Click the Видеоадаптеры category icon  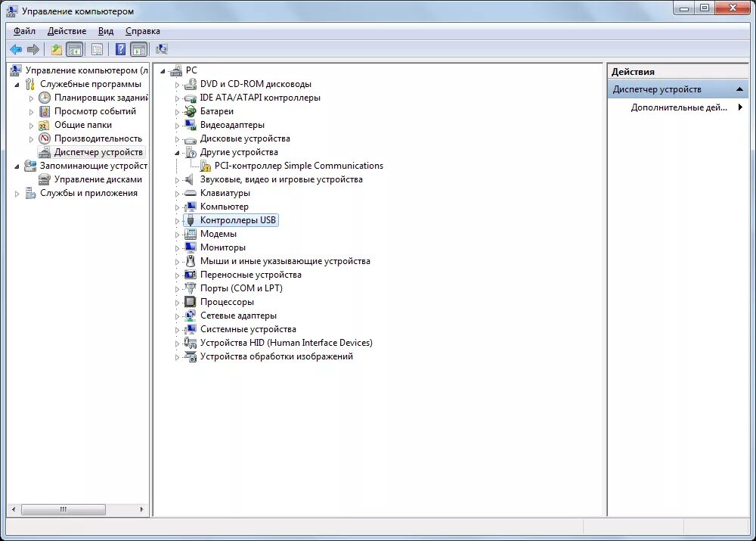191,125
